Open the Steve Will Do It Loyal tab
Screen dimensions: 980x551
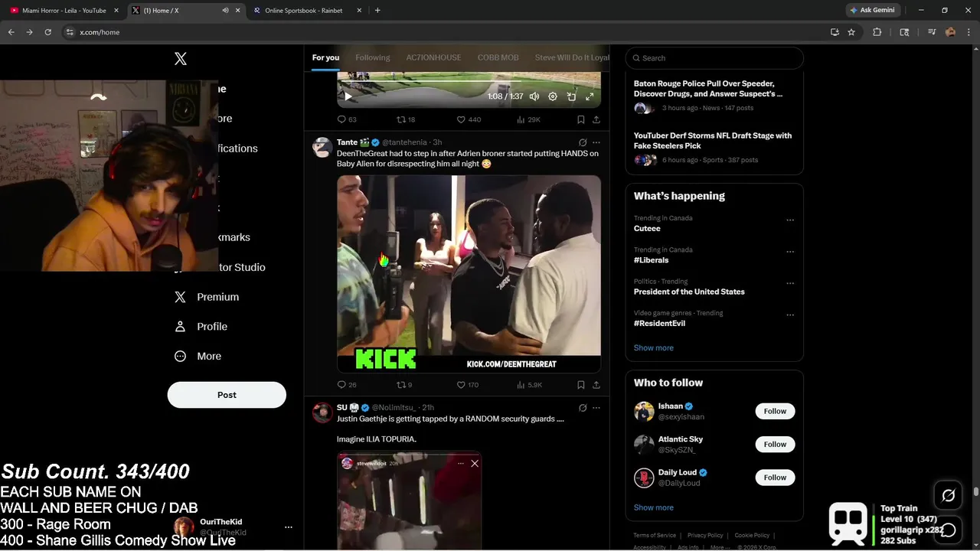pyautogui.click(x=572, y=57)
